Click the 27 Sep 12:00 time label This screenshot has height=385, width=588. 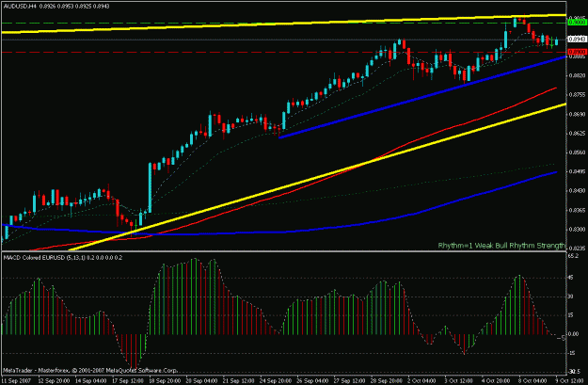349,380
